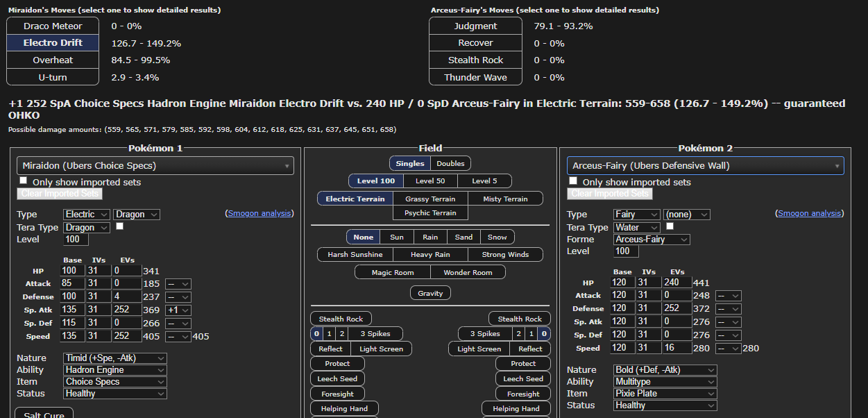Set weather to Rain
Image resolution: width=868 pixels, height=418 pixels.
430,237
